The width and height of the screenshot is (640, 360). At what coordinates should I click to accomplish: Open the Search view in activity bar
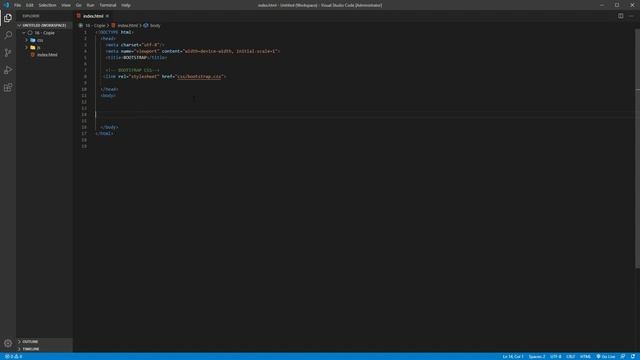click(8, 35)
